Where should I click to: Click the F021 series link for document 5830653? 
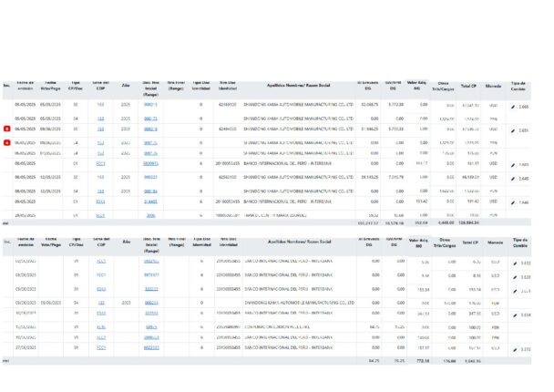click(101, 165)
